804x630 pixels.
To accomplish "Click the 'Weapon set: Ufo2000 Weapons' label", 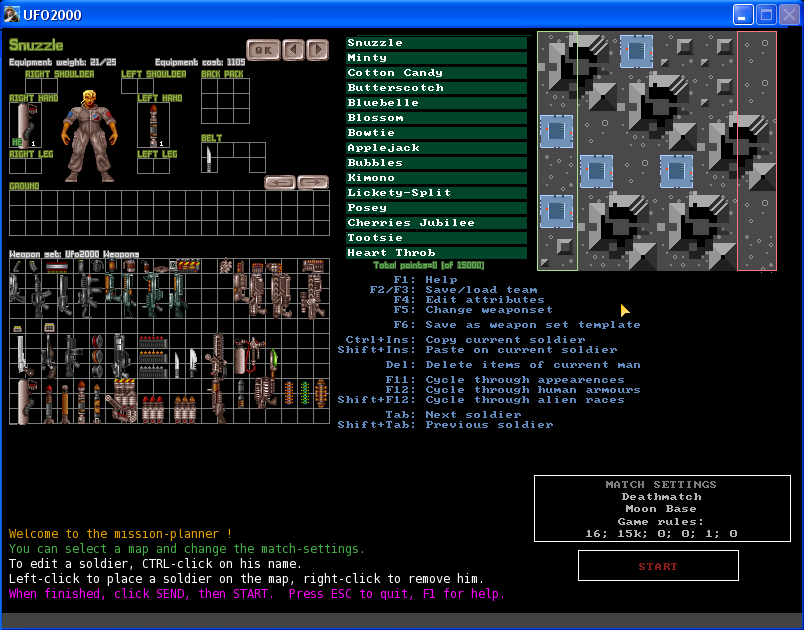I will click(x=74, y=254).
